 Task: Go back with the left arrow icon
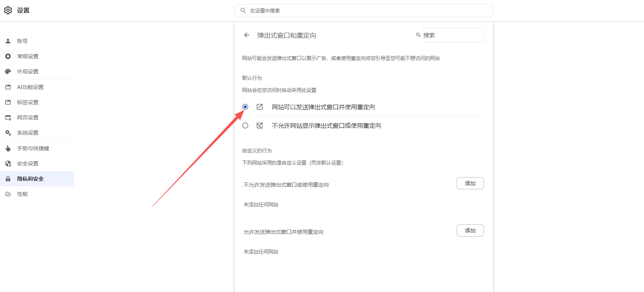point(247,35)
